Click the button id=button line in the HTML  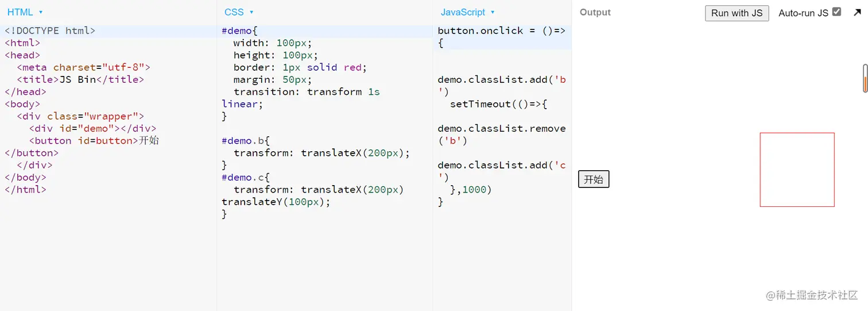[x=94, y=140]
